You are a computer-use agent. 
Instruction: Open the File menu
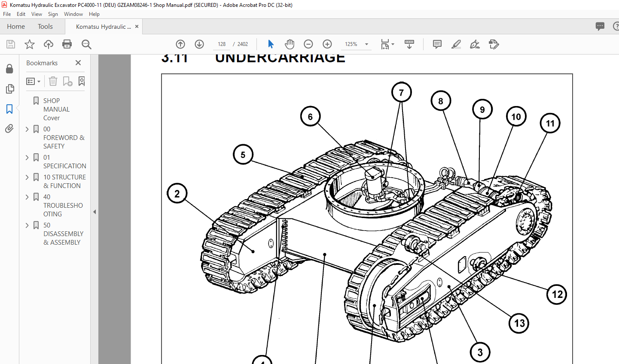pyautogui.click(x=7, y=14)
